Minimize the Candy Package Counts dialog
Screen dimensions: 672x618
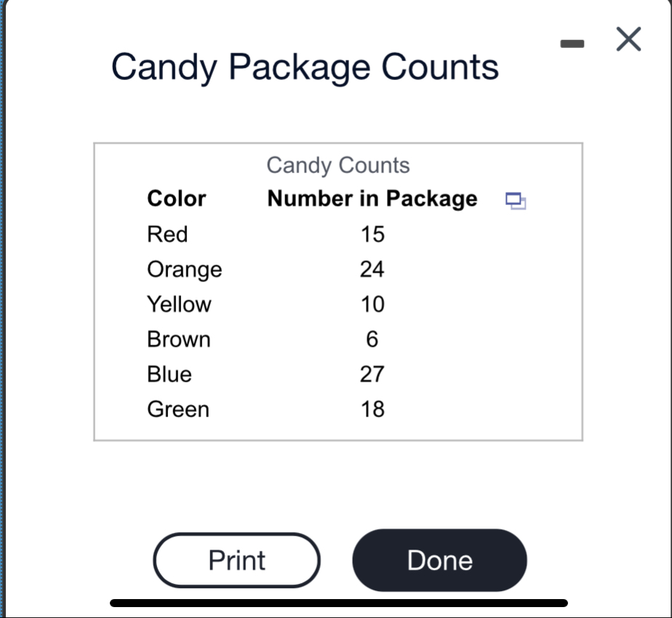coord(573,42)
